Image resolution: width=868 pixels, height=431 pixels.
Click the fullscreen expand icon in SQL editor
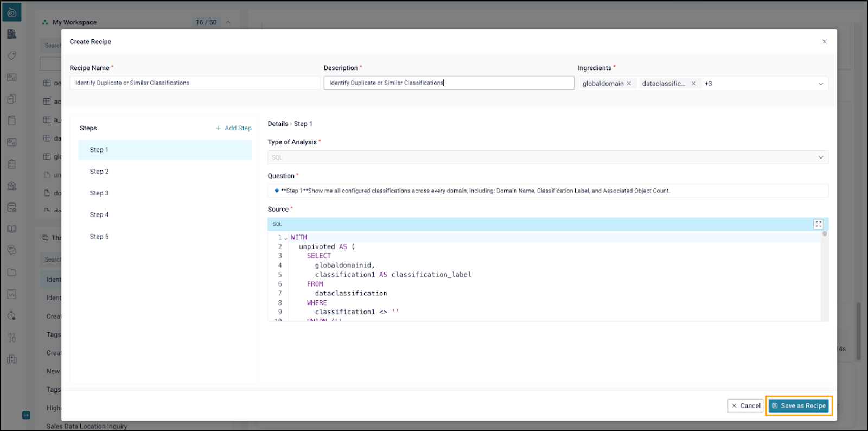coord(818,224)
